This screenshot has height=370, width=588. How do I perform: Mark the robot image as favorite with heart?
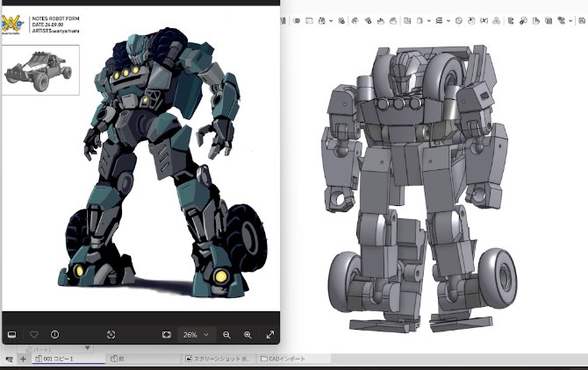(x=34, y=334)
